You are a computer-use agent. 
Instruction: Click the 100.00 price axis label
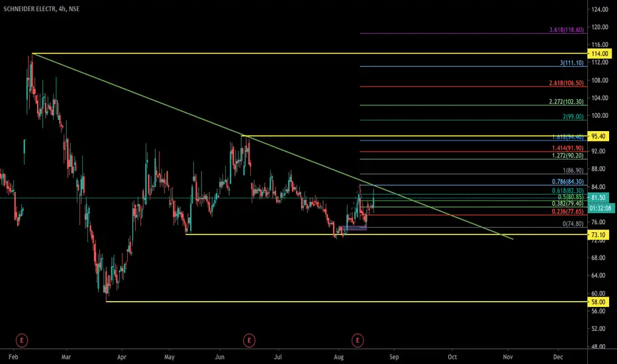(x=599, y=116)
